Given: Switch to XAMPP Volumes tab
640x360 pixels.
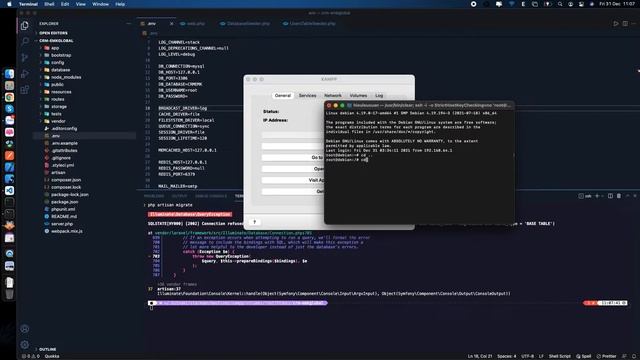Looking at the screenshot, I should (x=358, y=96).
